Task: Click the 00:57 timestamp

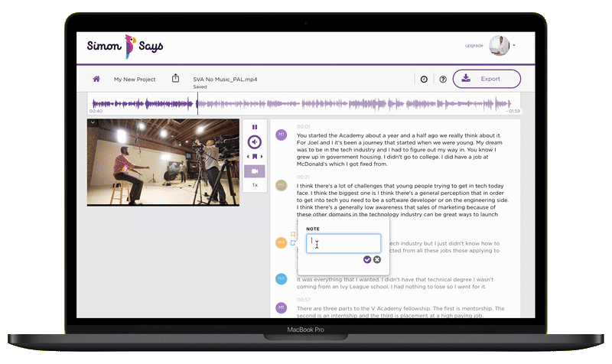Action: coord(303,300)
